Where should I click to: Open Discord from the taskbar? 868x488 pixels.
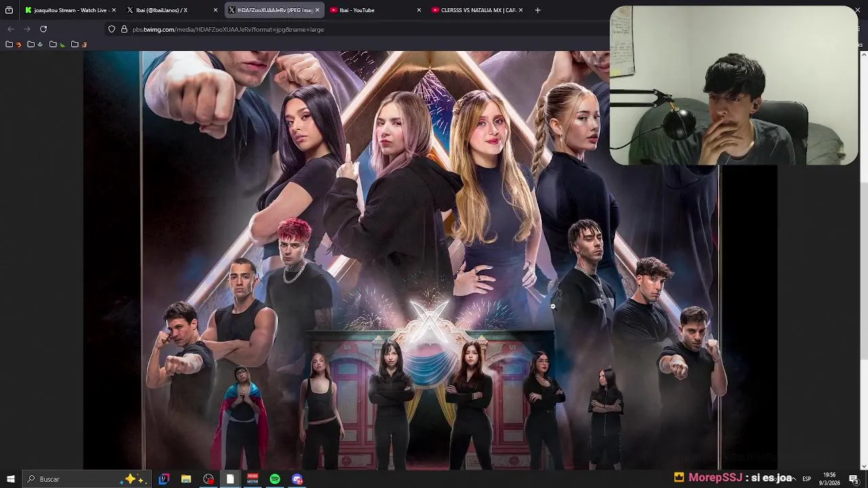[x=297, y=479]
